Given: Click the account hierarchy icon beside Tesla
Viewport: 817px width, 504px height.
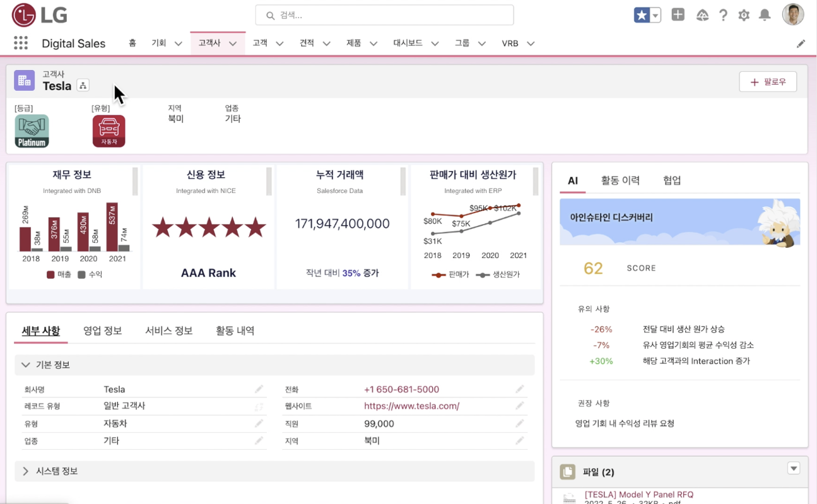Looking at the screenshot, I should coord(83,86).
